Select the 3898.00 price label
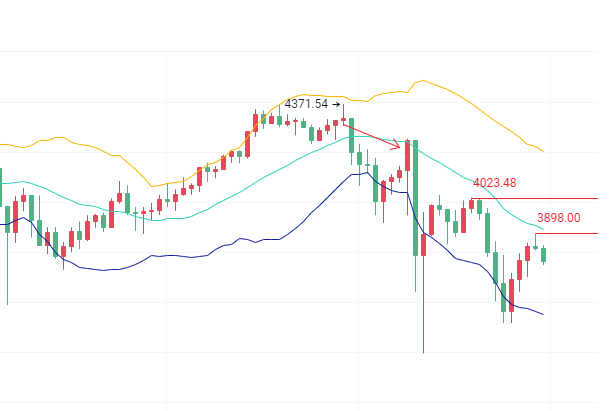This screenshot has width=616, height=411. click(558, 217)
